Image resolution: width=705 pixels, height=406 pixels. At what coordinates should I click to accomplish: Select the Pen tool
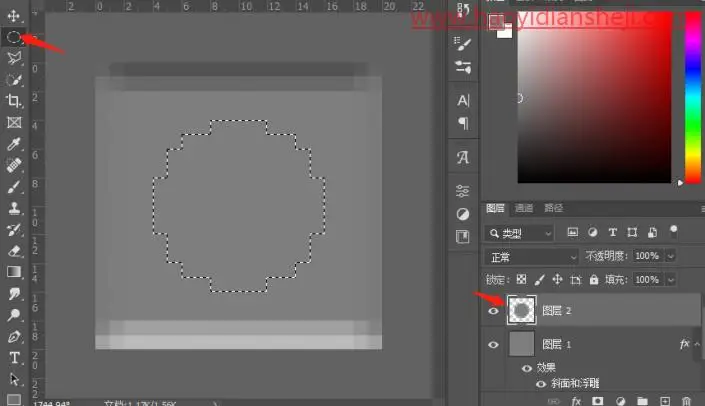tap(14, 336)
